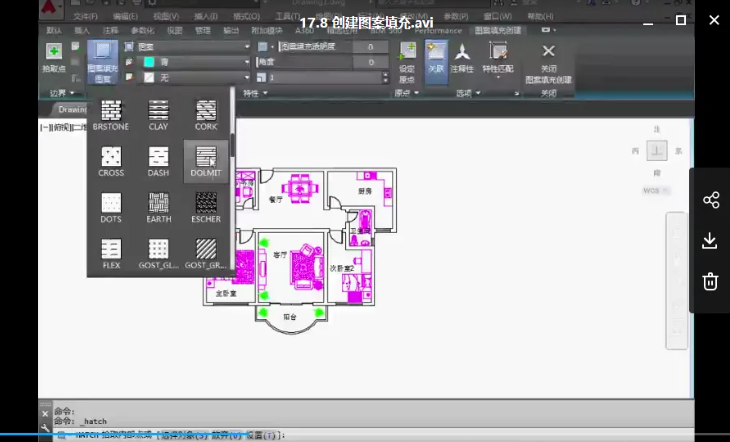
Task: Switch to the Performance ribbon tab
Action: 438,30
